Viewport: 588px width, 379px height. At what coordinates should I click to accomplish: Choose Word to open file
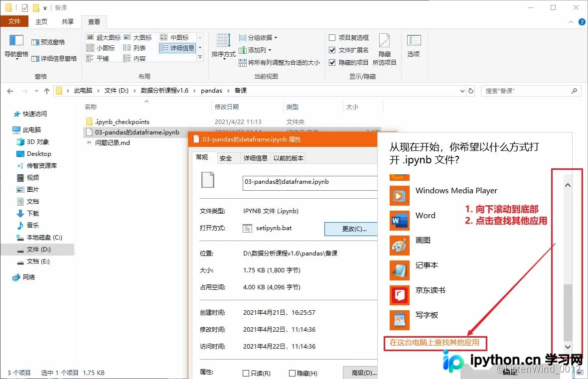click(x=413, y=220)
